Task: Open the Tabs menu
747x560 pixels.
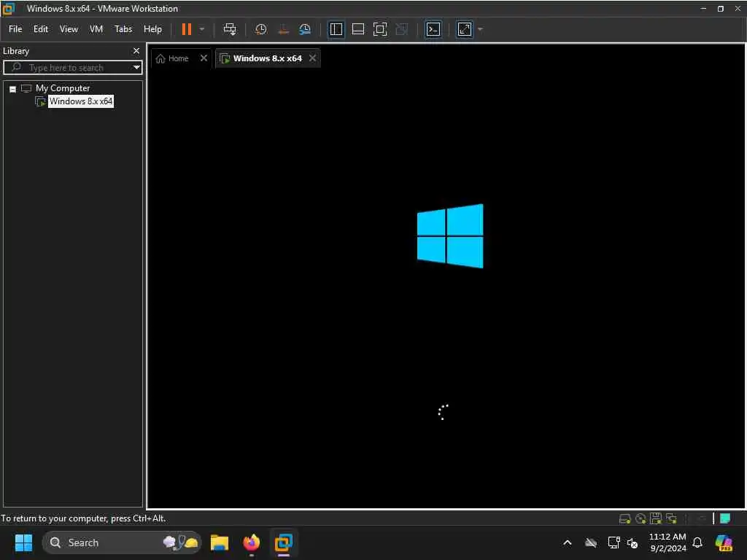Action: point(123,29)
